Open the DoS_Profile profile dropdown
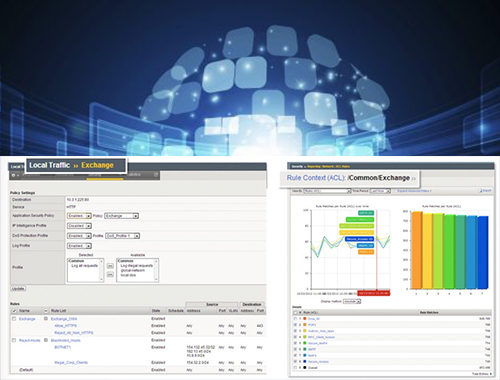Image resolution: width=500 pixels, height=380 pixels. (x=122, y=236)
